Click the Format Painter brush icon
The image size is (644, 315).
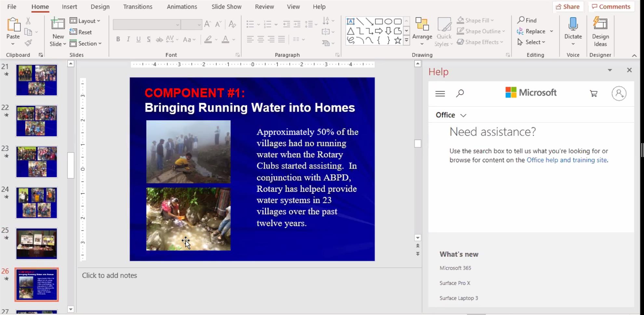(28, 43)
